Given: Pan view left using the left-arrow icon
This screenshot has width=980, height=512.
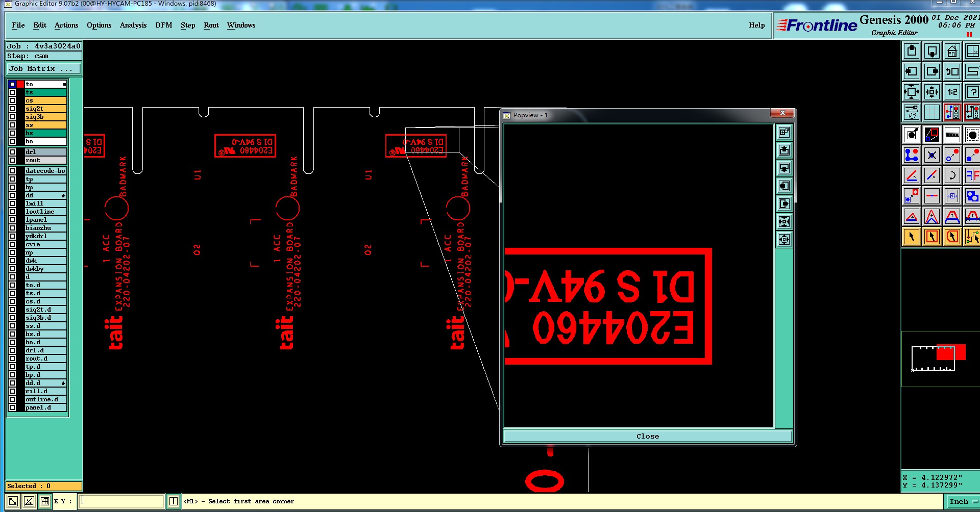Looking at the screenshot, I should [x=912, y=71].
